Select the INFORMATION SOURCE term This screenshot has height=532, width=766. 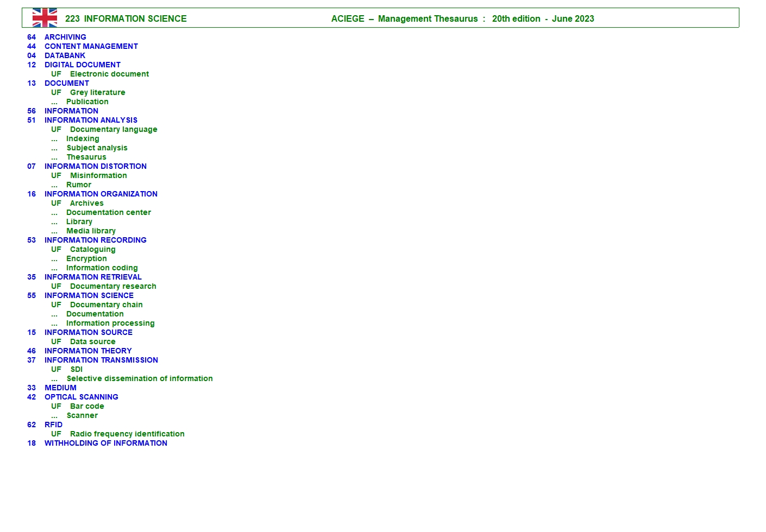pos(88,332)
